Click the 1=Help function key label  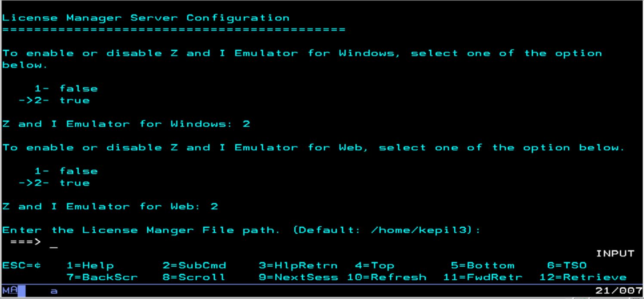tap(90, 265)
